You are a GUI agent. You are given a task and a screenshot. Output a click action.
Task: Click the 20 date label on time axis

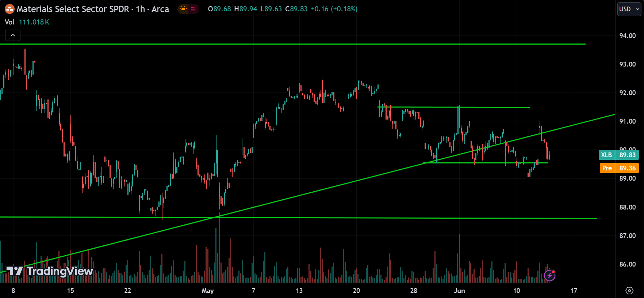click(356, 291)
